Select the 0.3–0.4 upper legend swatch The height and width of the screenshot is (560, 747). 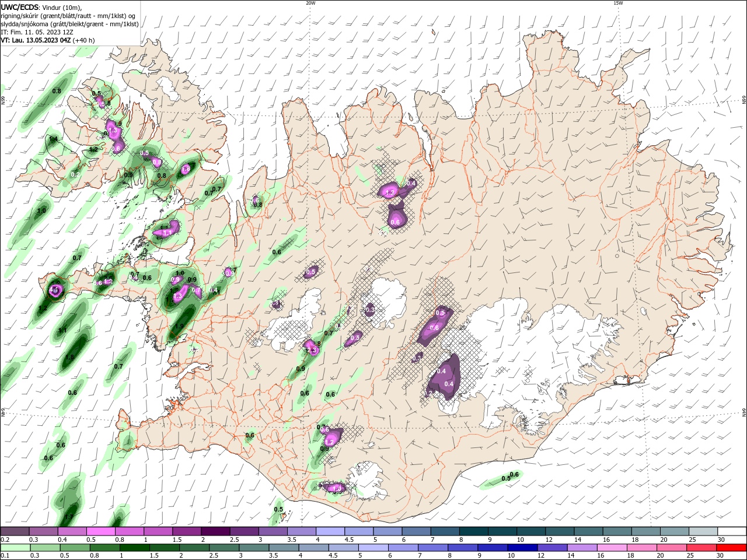point(43,531)
